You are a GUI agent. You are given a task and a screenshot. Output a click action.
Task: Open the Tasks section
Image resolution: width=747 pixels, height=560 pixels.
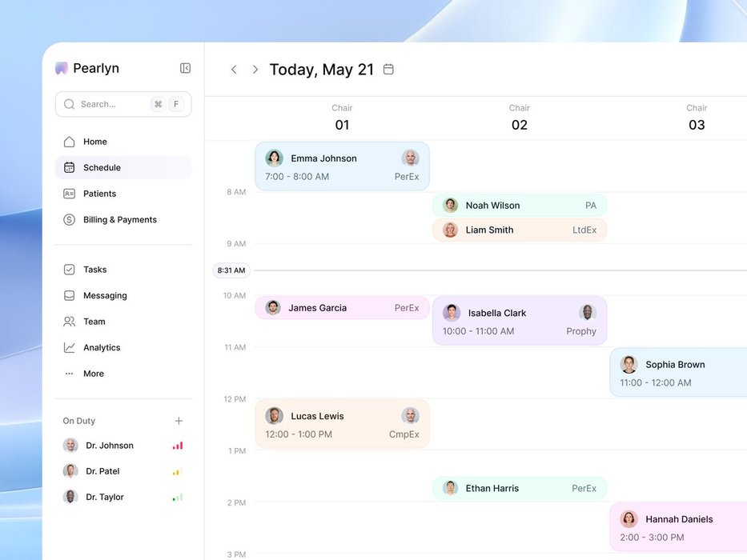tap(123, 270)
